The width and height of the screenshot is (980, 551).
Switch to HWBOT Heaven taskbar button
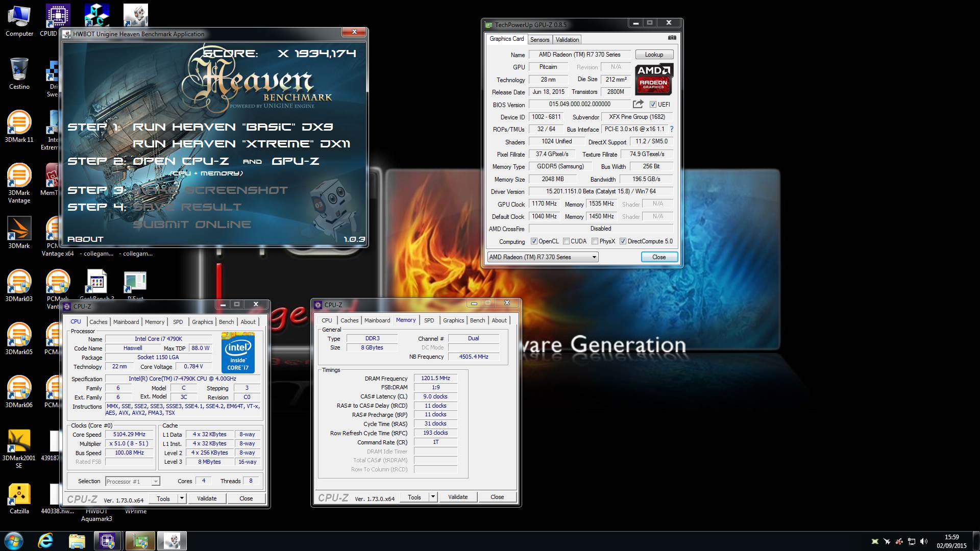[172, 541]
